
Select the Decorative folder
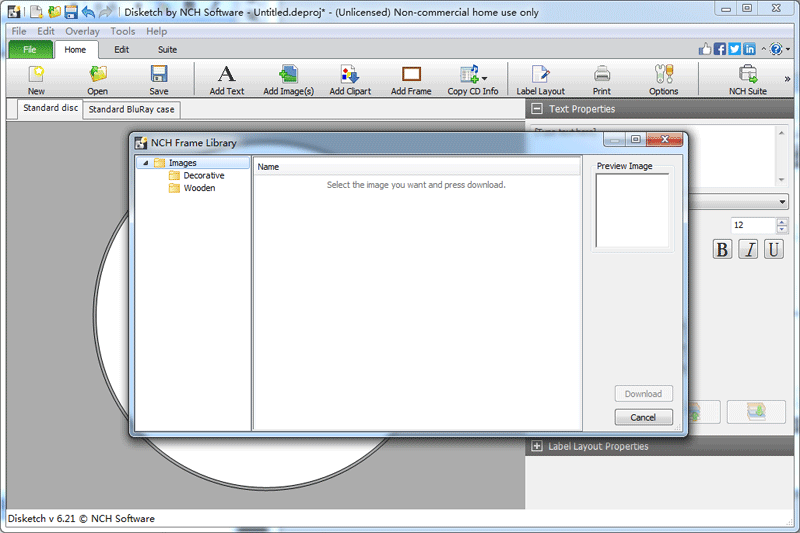coord(197,175)
